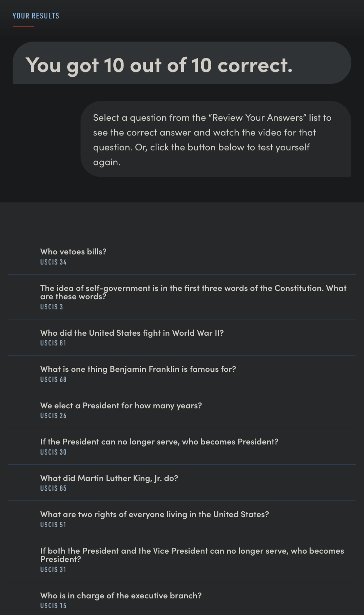Click the USCIS 15 label

pos(53,606)
